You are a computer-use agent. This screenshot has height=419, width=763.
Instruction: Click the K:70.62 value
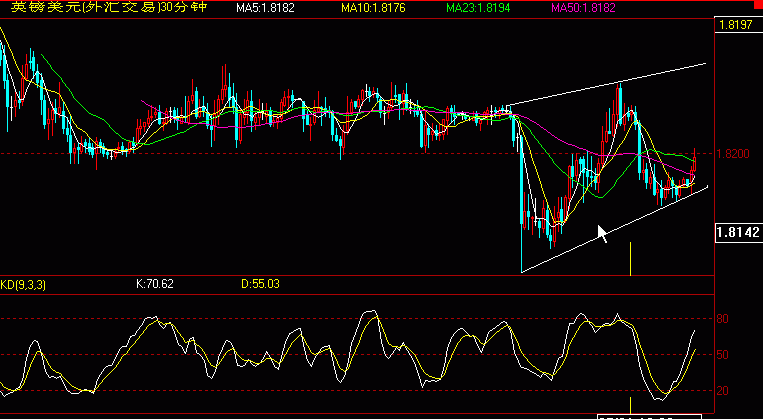(155, 284)
